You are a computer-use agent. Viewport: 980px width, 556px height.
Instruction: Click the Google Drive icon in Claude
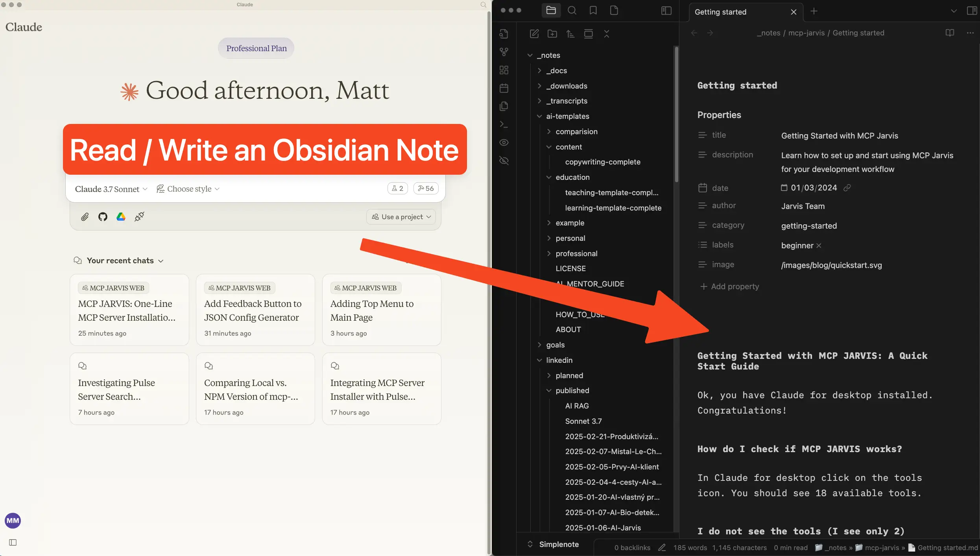click(121, 217)
